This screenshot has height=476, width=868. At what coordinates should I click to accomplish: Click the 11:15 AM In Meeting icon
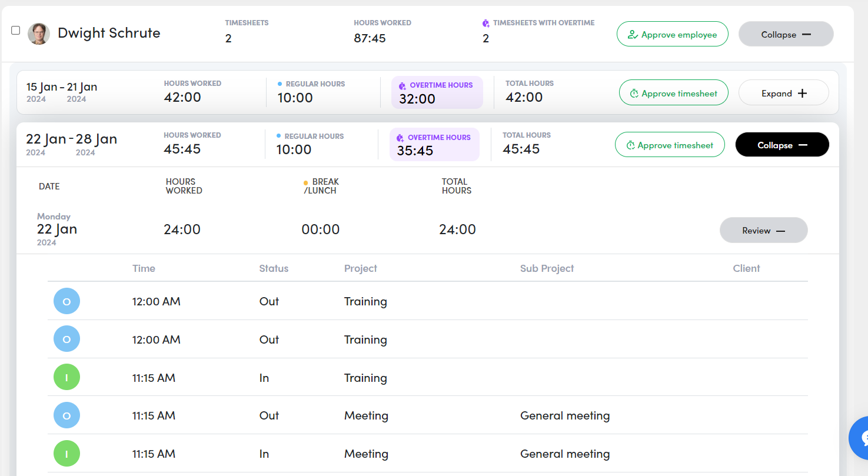[66, 454]
